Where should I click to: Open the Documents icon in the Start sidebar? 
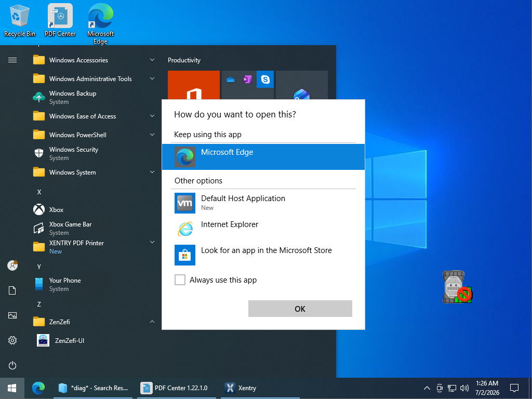click(x=12, y=290)
